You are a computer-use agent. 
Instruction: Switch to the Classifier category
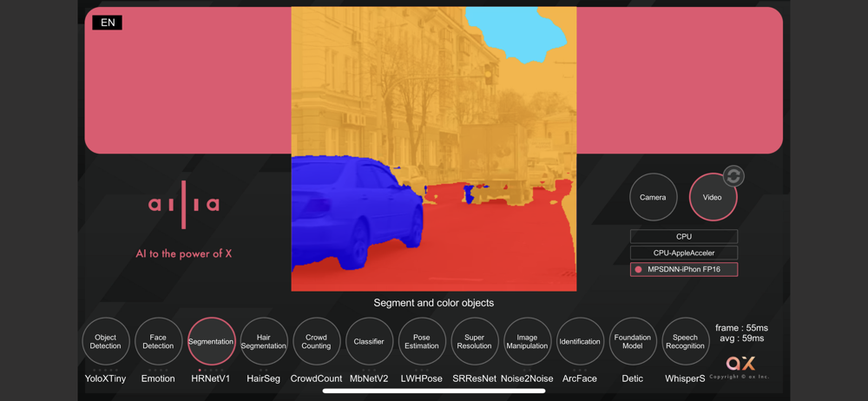coord(369,341)
